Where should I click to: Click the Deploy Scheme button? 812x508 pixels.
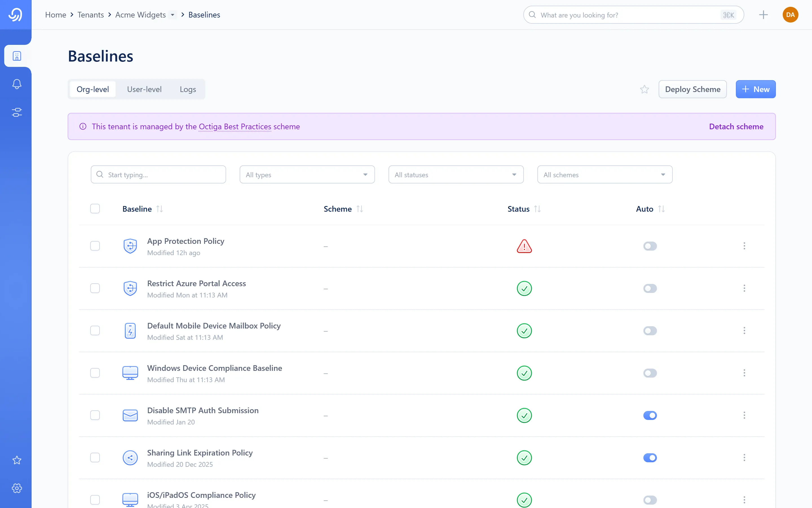692,89
